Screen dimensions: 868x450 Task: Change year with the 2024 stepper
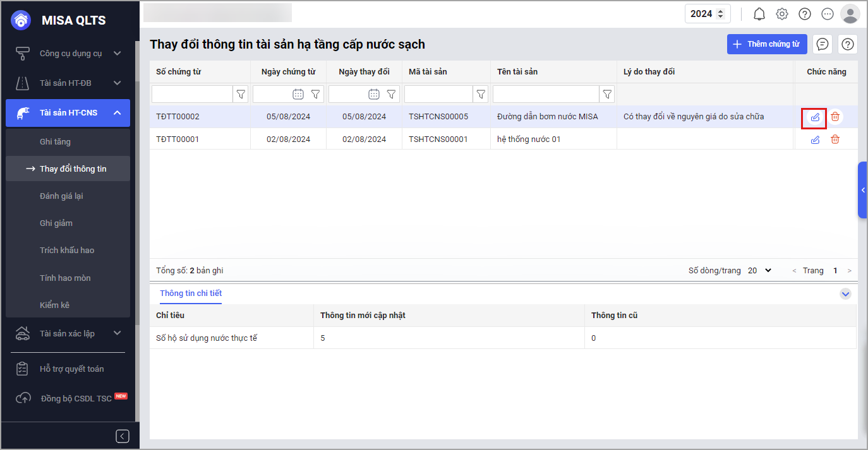tap(719, 14)
